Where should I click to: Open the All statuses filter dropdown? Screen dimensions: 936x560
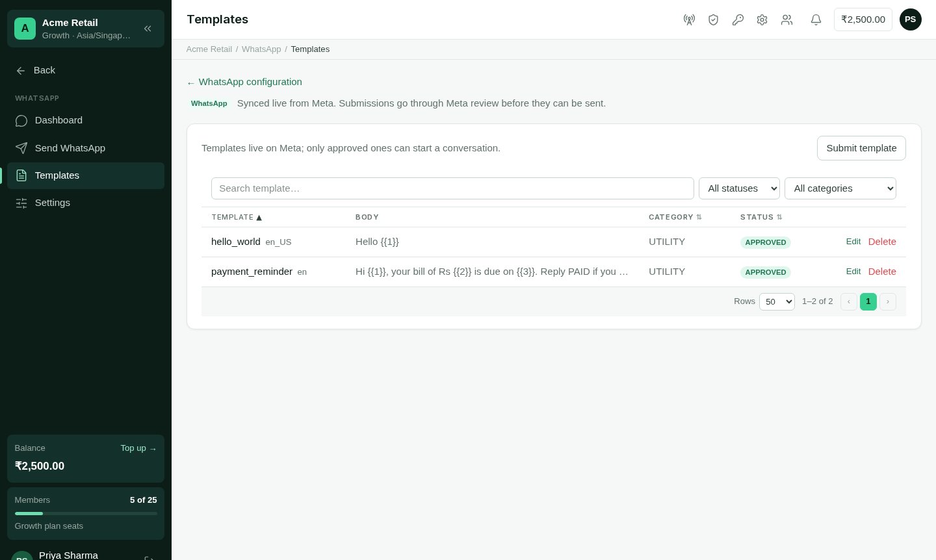739,188
